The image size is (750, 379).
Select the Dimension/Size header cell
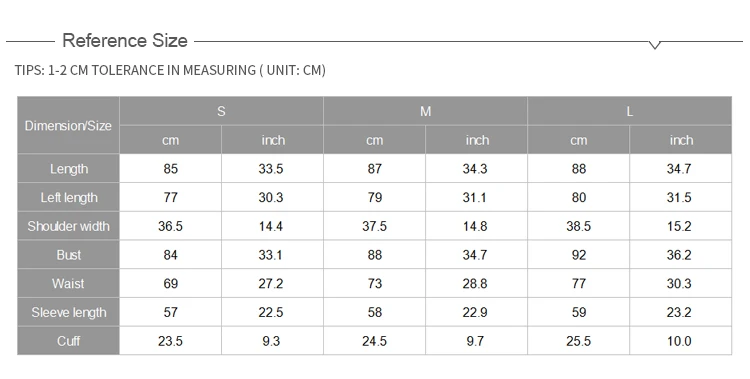[68, 125]
